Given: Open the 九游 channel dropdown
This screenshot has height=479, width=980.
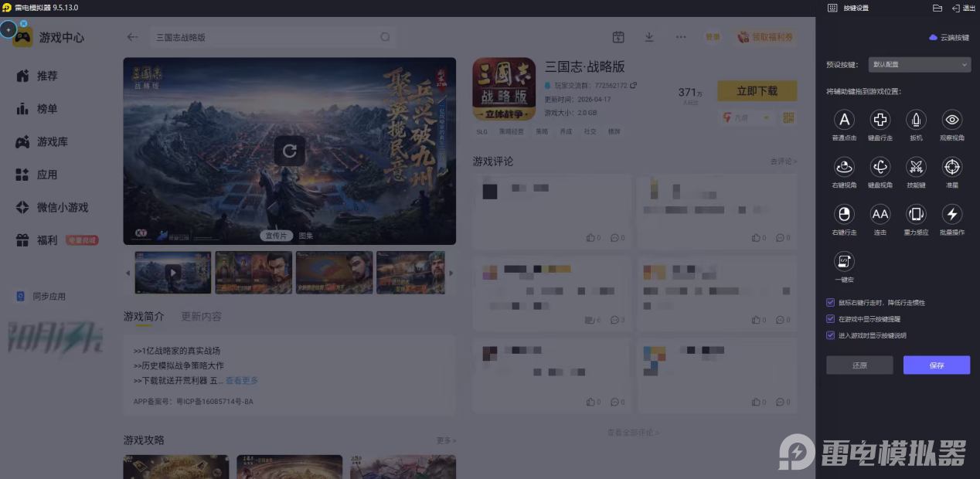Looking at the screenshot, I should pyautogui.click(x=746, y=117).
